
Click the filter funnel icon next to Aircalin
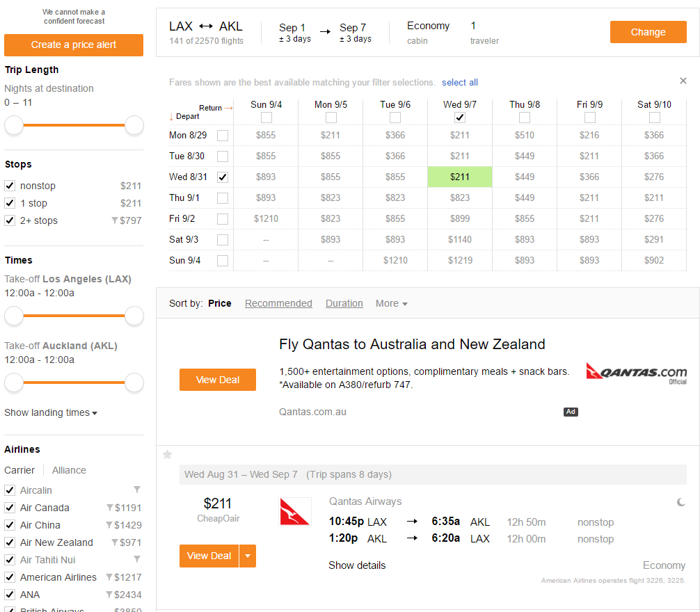coord(137,490)
